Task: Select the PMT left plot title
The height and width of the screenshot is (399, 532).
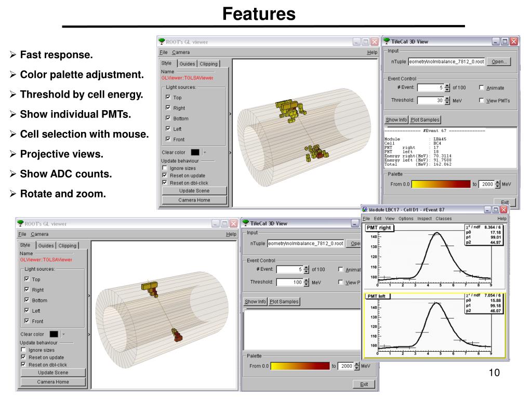Action: [377, 296]
